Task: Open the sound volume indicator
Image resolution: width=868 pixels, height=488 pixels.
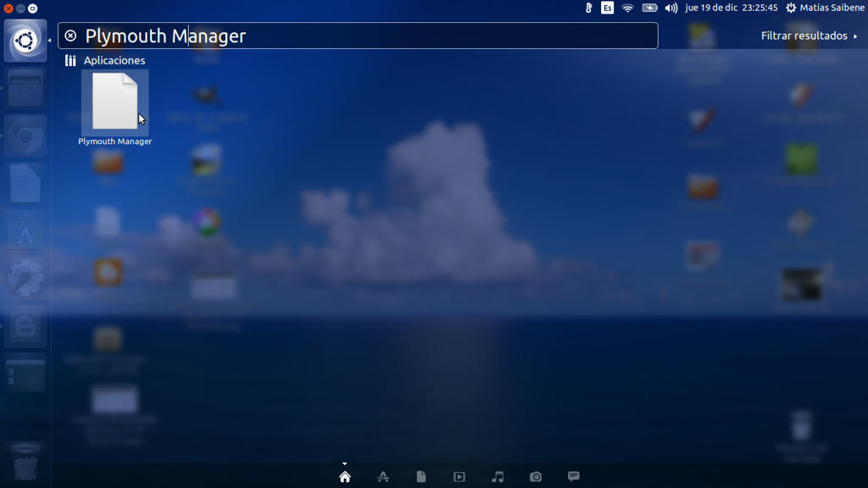Action: (671, 8)
